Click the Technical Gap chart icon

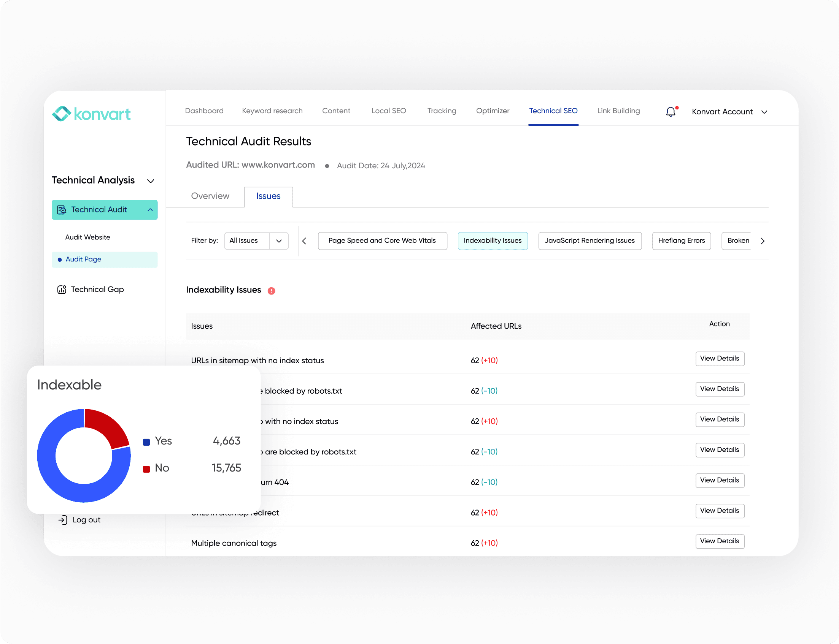pyautogui.click(x=62, y=290)
